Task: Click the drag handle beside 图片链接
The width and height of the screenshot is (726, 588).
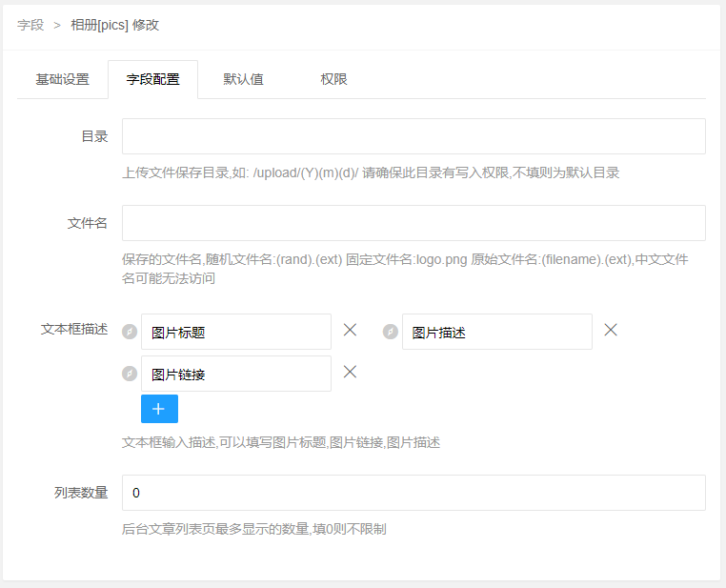Action: (130, 374)
